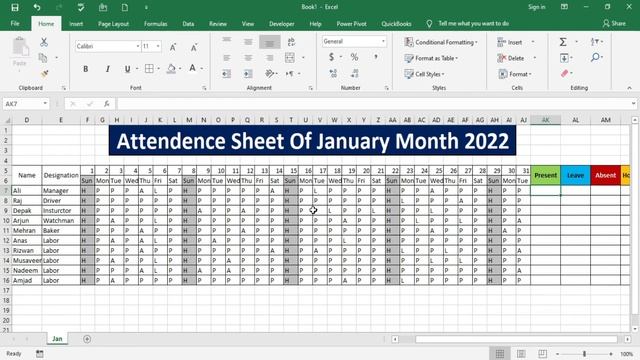The height and width of the screenshot is (360, 640).
Task: Open the font size dropdown
Action: tap(158, 47)
